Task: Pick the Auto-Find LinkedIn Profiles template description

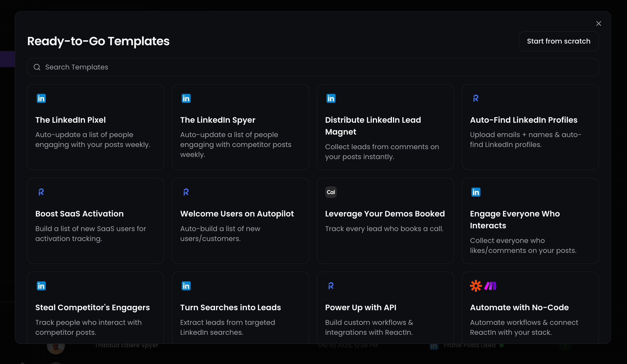Action: pos(525,140)
